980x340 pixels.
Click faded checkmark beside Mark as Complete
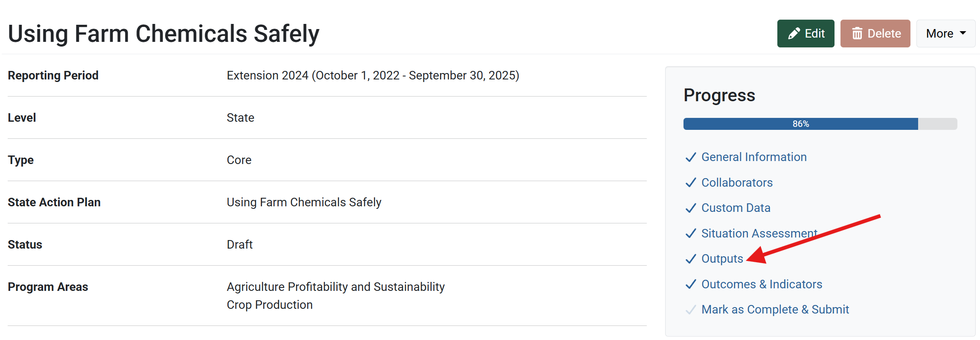pos(691,310)
